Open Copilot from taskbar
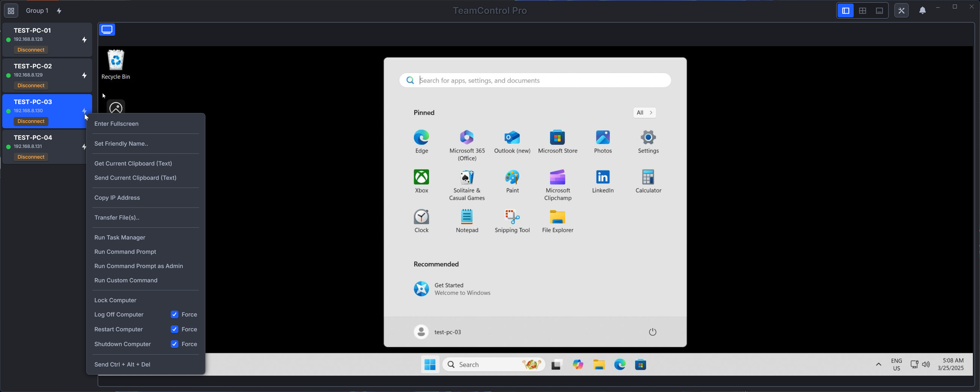The image size is (980, 392). coord(578,364)
